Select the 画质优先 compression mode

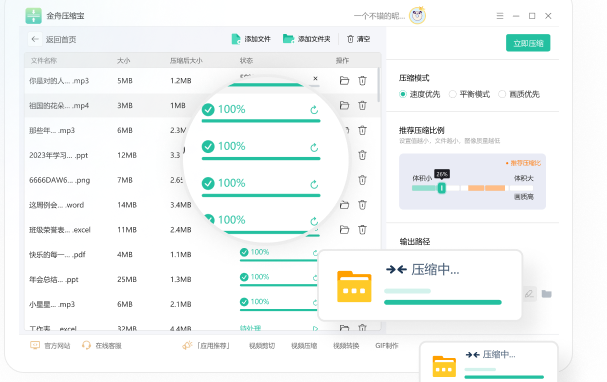pyautogui.click(x=519, y=94)
